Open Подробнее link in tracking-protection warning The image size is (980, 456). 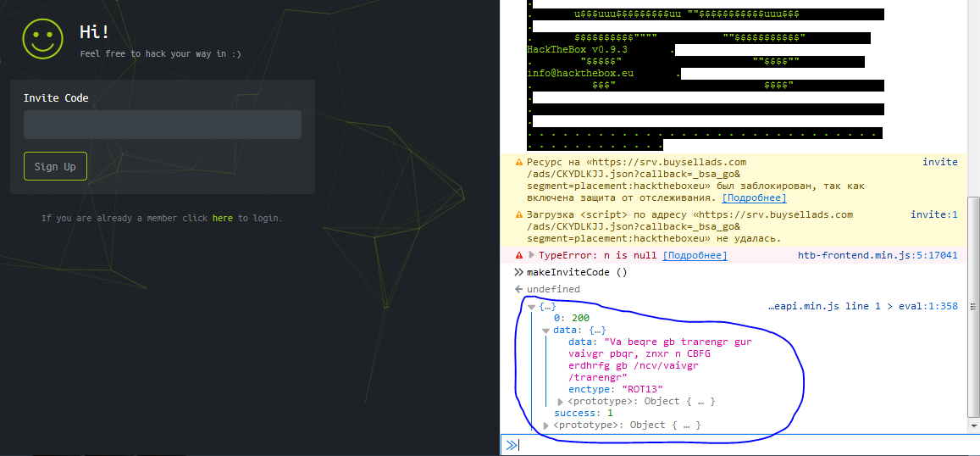(x=754, y=198)
